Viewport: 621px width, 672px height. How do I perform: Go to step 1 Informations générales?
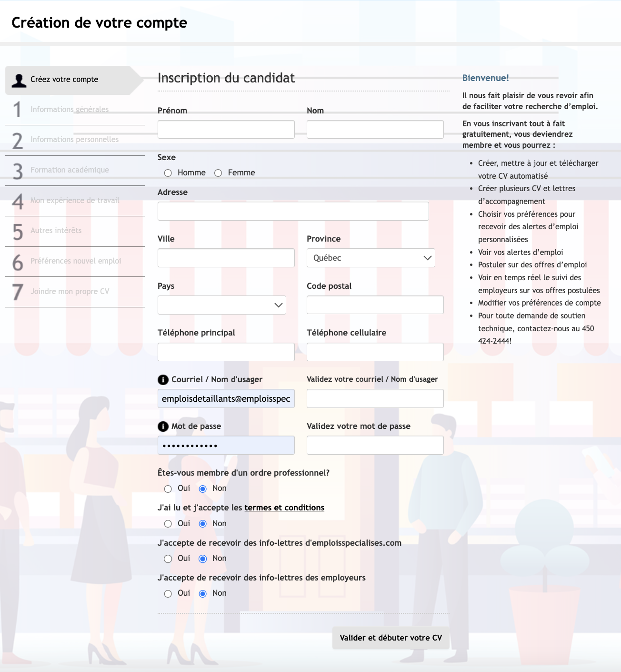pyautogui.click(x=75, y=110)
